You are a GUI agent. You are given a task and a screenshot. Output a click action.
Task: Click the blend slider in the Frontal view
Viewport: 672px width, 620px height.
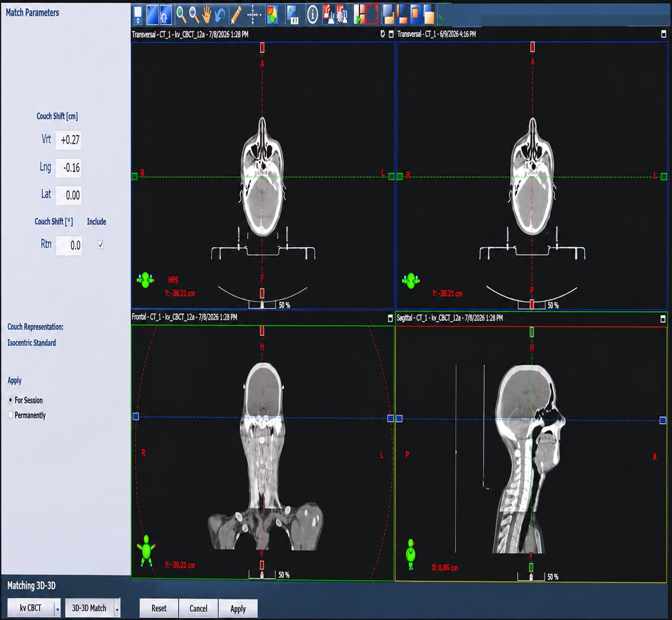tap(262, 575)
